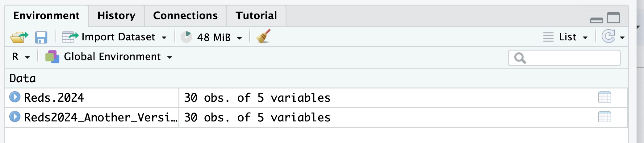Expand Reds.2024 with its blue arrow
Image resolution: width=644 pixels, height=143 pixels.
(x=15, y=97)
